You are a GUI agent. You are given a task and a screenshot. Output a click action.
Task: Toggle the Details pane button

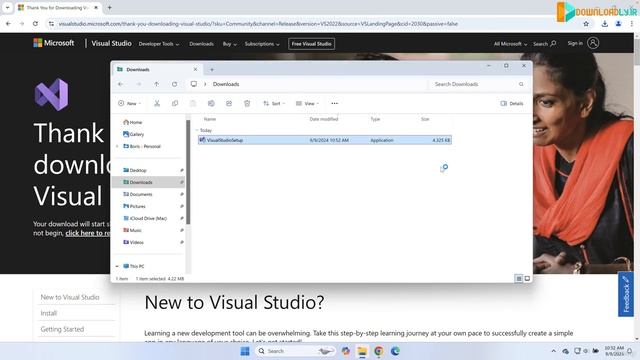pos(512,104)
